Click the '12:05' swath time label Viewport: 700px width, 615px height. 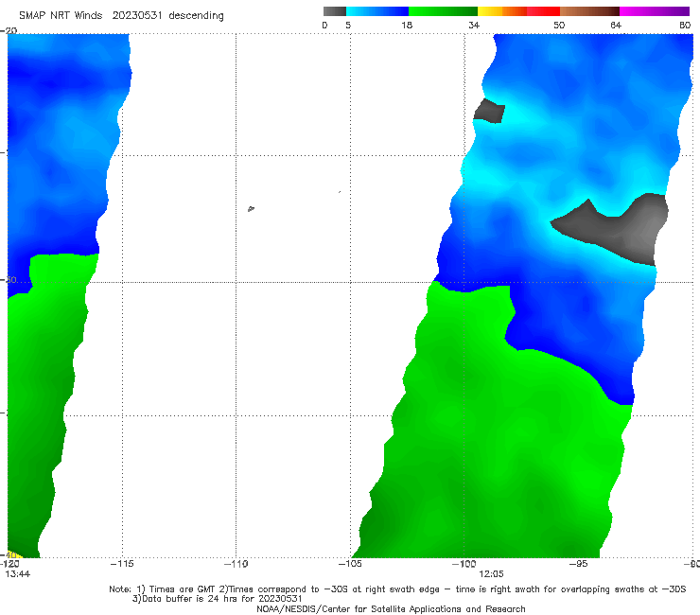click(x=491, y=574)
